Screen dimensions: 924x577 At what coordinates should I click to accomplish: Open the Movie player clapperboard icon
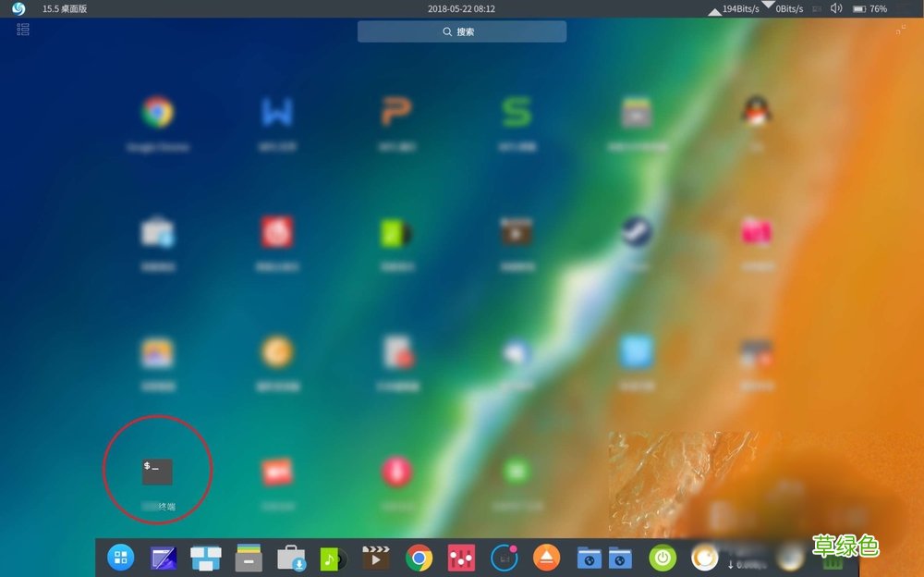(375, 558)
